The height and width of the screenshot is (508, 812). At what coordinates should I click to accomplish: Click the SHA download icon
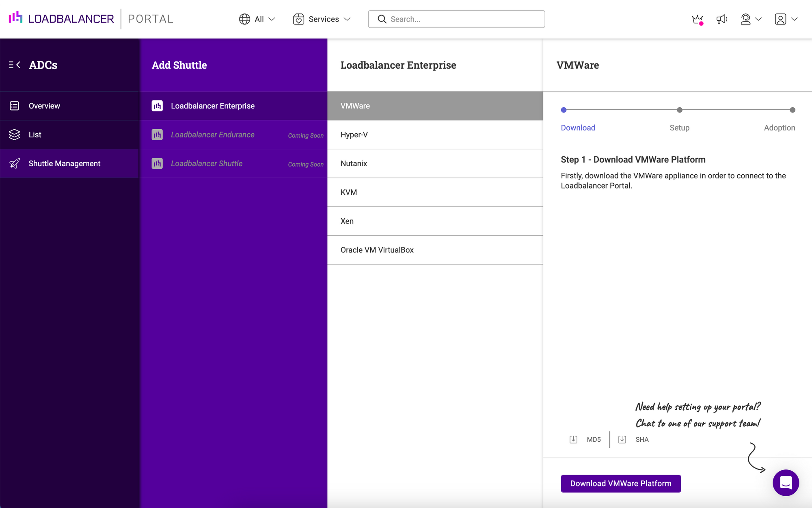(622, 440)
